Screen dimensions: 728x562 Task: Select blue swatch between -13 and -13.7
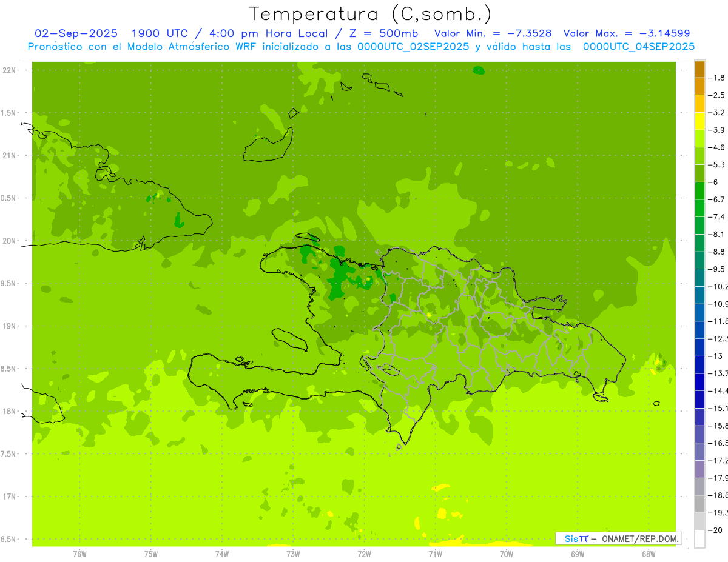click(x=699, y=365)
